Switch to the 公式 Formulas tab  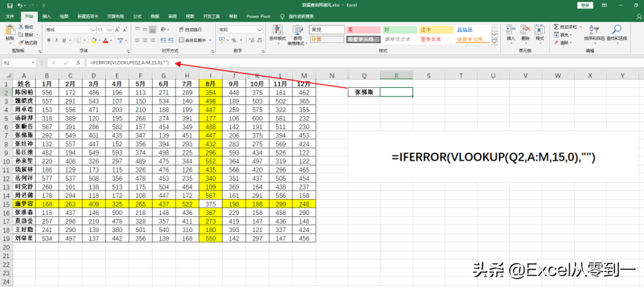tap(137, 16)
